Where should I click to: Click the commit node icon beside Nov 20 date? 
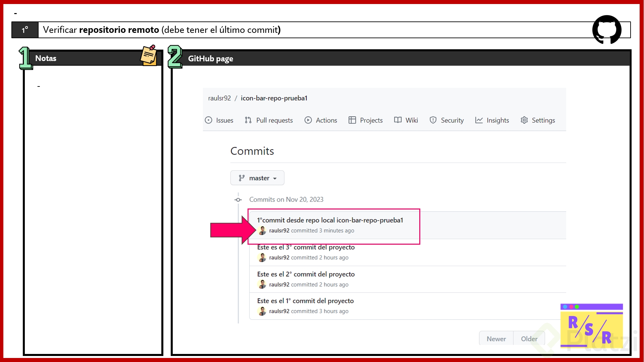click(x=238, y=200)
